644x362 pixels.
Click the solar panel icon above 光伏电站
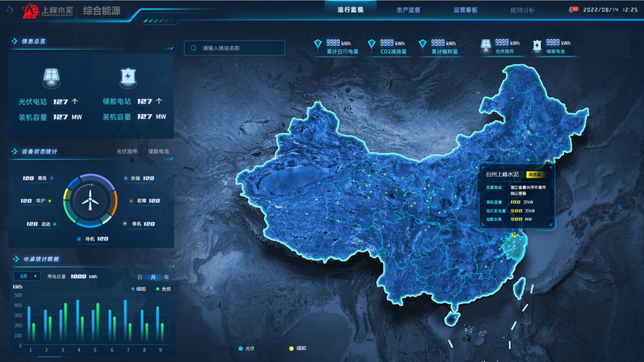coord(51,77)
